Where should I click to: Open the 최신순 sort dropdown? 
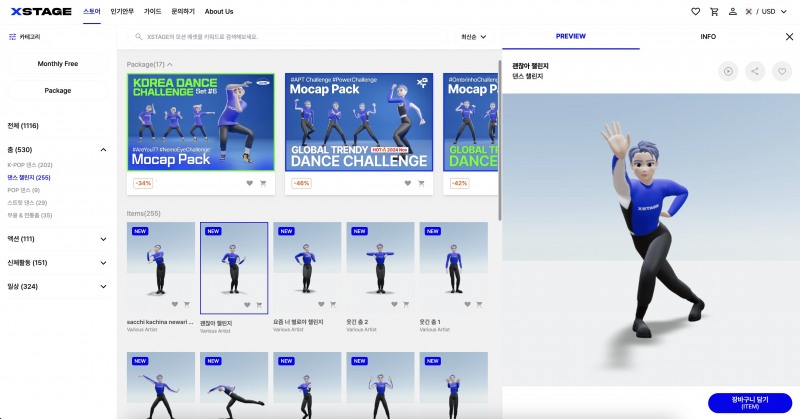(x=473, y=37)
